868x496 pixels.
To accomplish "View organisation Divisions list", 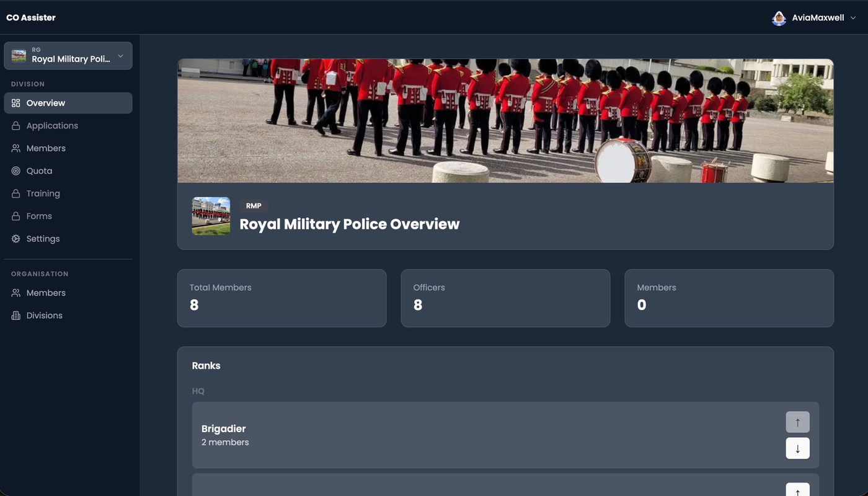I will (x=68, y=316).
